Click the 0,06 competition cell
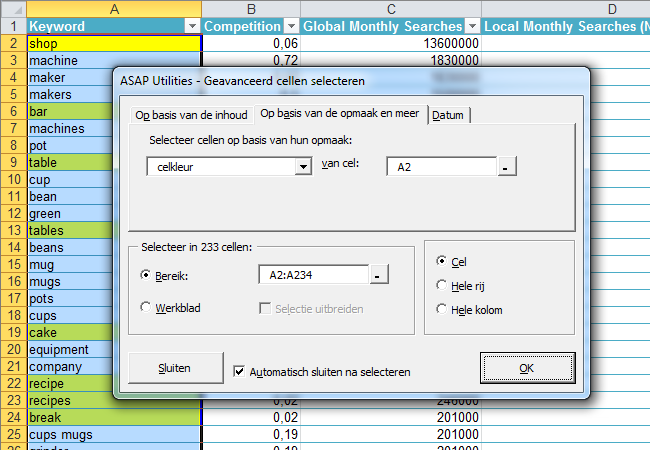 251,44
